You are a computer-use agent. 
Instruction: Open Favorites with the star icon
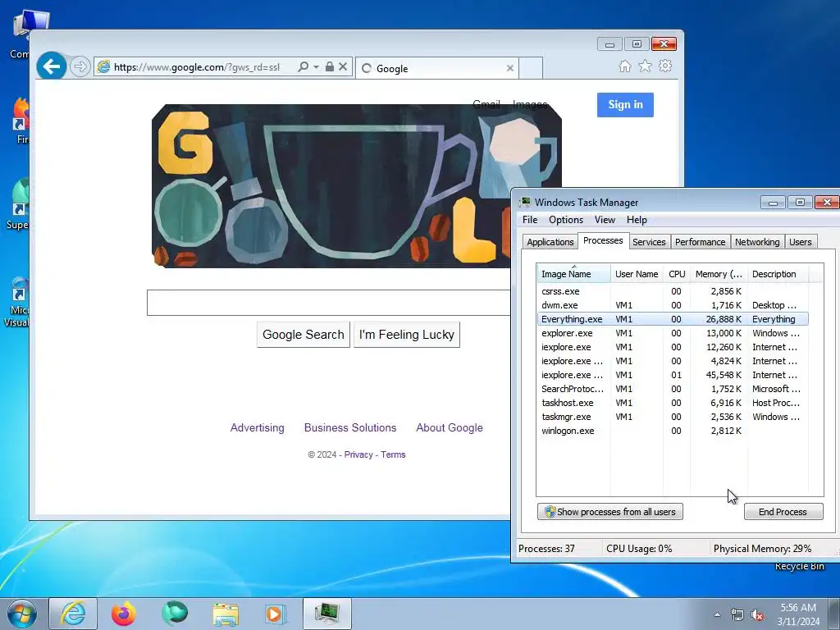tap(645, 66)
